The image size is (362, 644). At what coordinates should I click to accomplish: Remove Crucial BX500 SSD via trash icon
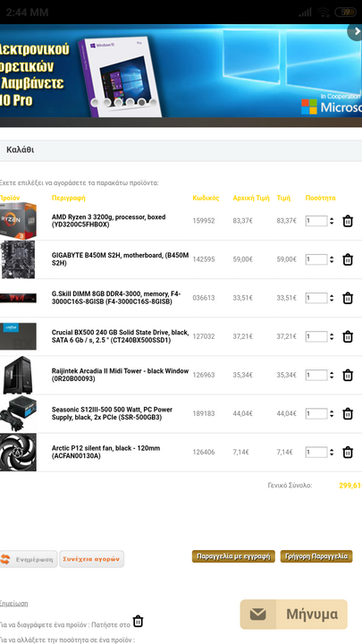pyautogui.click(x=348, y=337)
